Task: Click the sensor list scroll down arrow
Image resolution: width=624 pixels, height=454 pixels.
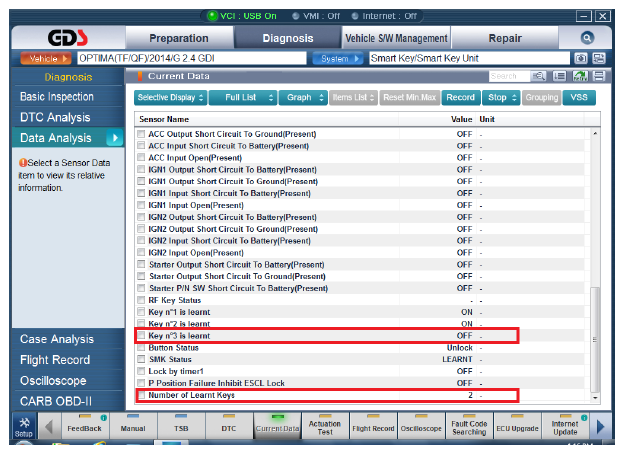Action: point(595,397)
